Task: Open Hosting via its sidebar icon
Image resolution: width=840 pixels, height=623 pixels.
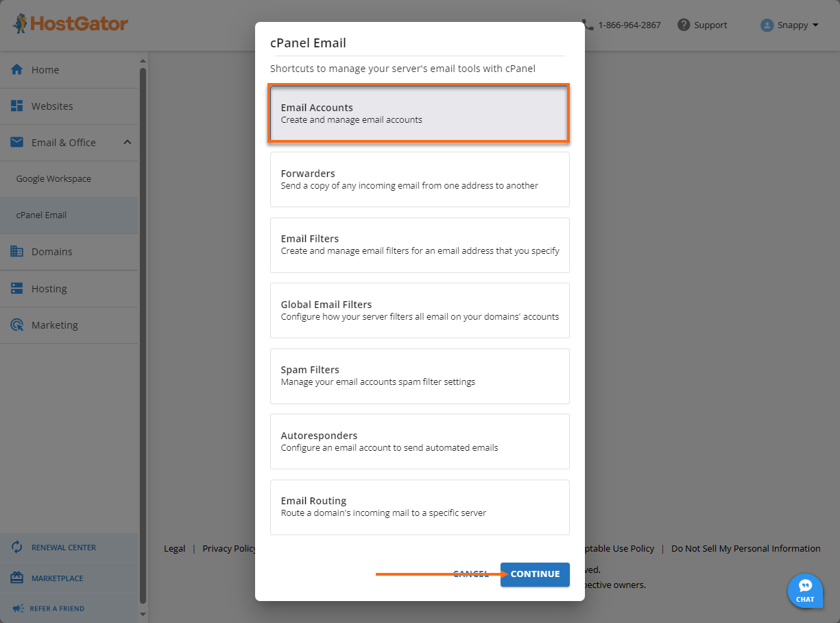Action: pos(16,288)
